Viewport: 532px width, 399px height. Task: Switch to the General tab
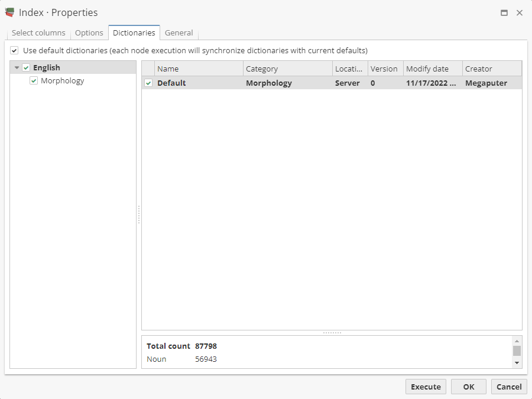(x=179, y=33)
